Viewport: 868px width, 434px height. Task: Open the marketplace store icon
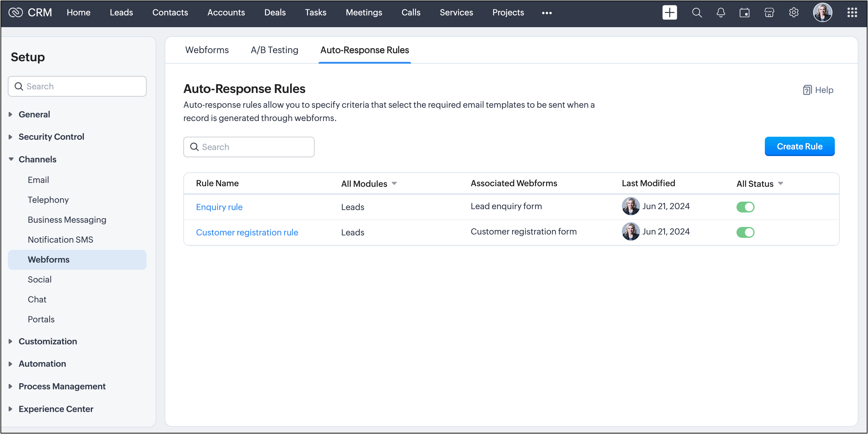[x=769, y=12]
